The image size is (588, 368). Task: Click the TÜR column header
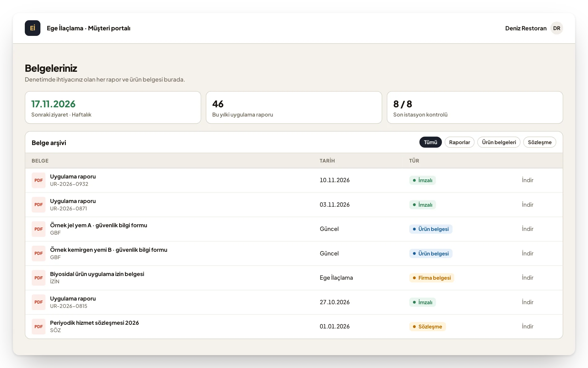click(x=414, y=161)
